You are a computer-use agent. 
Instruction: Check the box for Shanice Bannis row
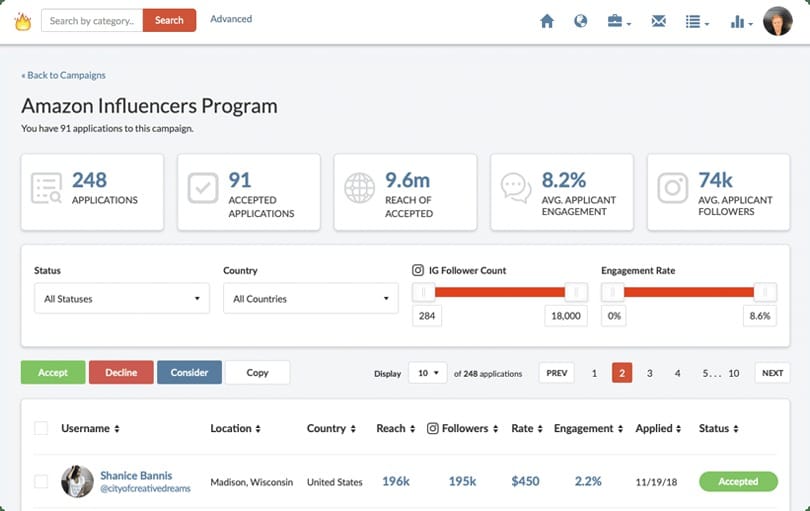[41, 481]
